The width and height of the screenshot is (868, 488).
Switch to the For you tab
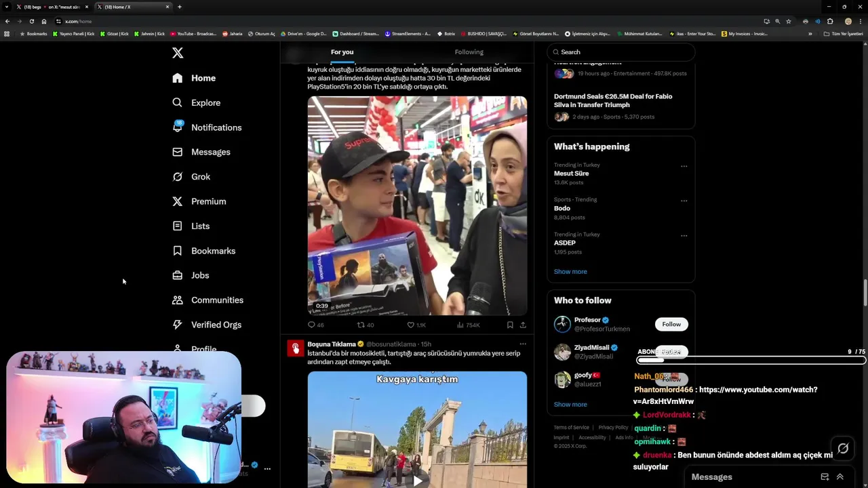pyautogui.click(x=342, y=52)
